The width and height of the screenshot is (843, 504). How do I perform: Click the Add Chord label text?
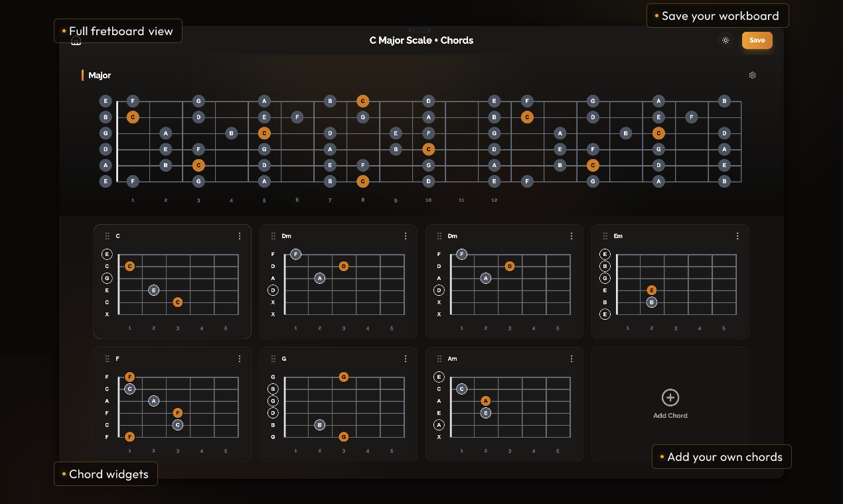pyautogui.click(x=670, y=416)
